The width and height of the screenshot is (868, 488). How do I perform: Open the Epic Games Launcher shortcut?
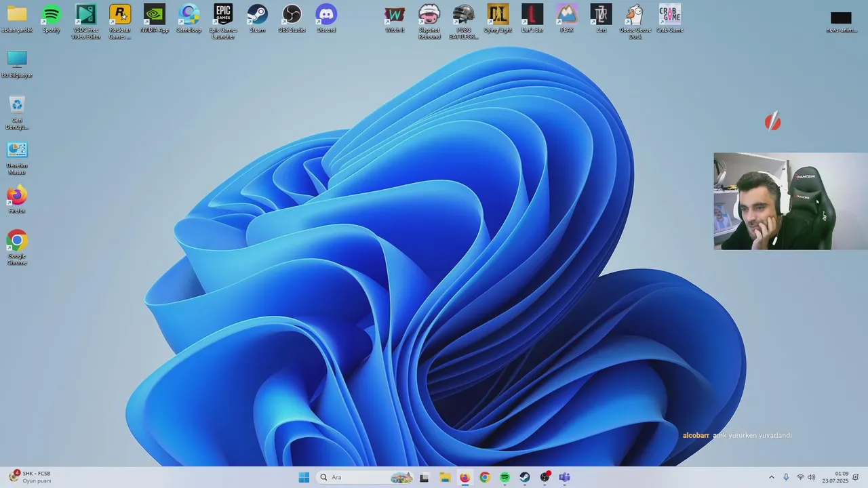[x=223, y=22]
